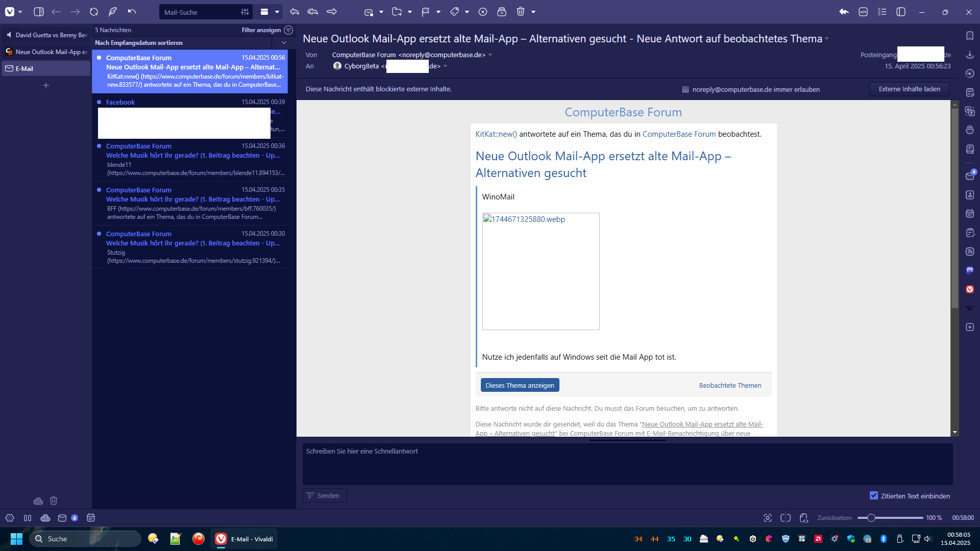This screenshot has width=980, height=551.
Task: Open the move to folder dropdown arrow
Action: click(x=410, y=12)
